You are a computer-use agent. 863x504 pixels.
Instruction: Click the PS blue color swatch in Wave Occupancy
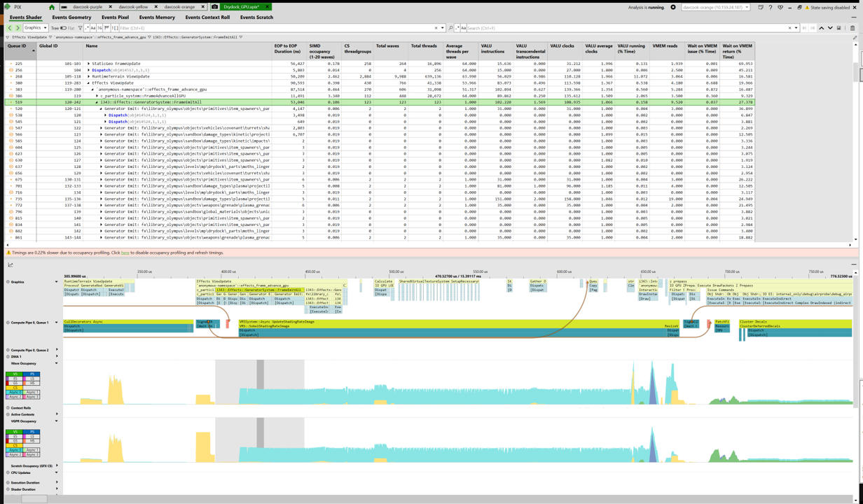pyautogui.click(x=32, y=374)
